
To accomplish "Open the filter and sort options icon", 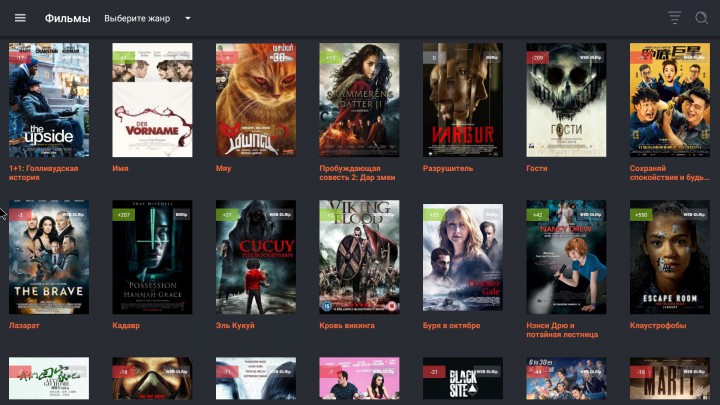I will [x=675, y=18].
